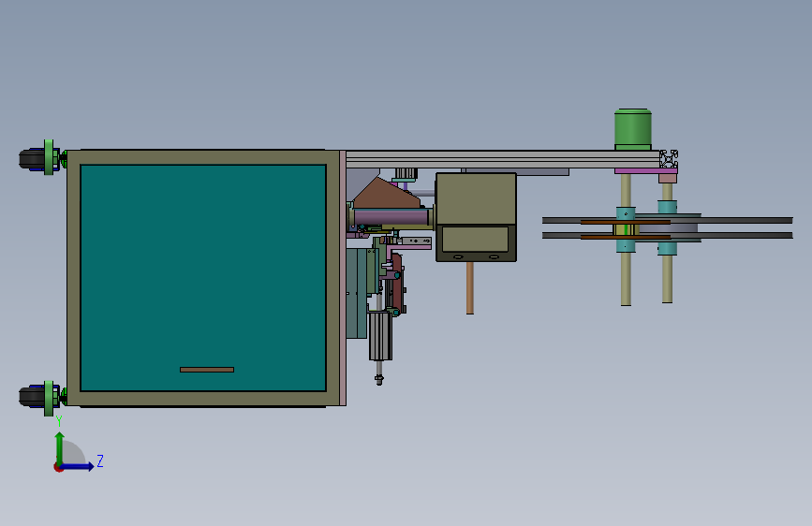Click the green Y axis arrow of the triad

(x=60, y=448)
